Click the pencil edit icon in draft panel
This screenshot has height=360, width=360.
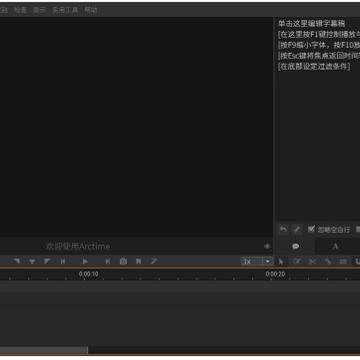click(x=297, y=229)
